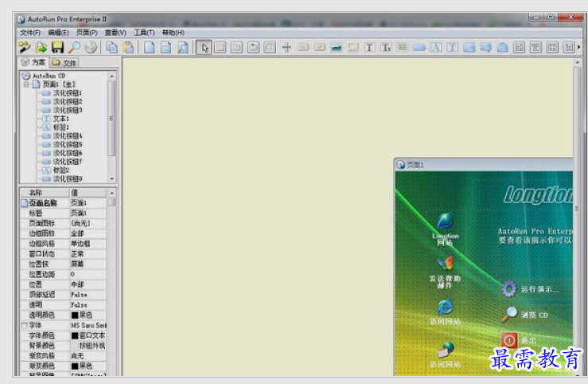Select 淡化按钮1 in the project tree
The image size is (588, 384).
67,93
